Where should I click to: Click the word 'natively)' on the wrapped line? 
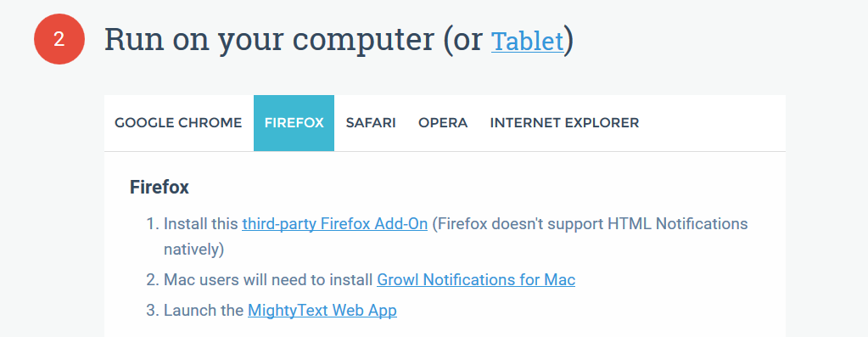(x=193, y=250)
